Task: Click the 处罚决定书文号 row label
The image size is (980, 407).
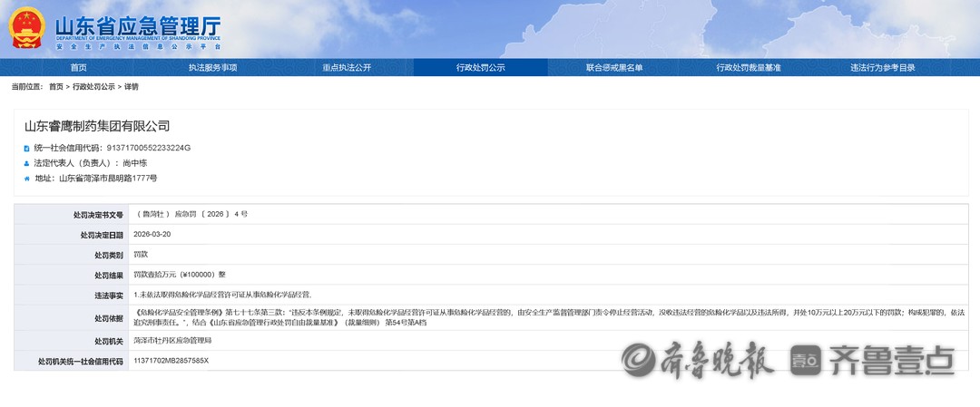Action: coord(98,215)
